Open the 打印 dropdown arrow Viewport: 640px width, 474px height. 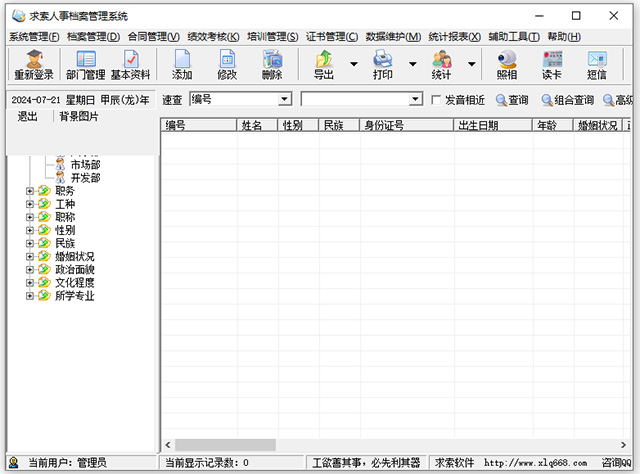click(413, 64)
